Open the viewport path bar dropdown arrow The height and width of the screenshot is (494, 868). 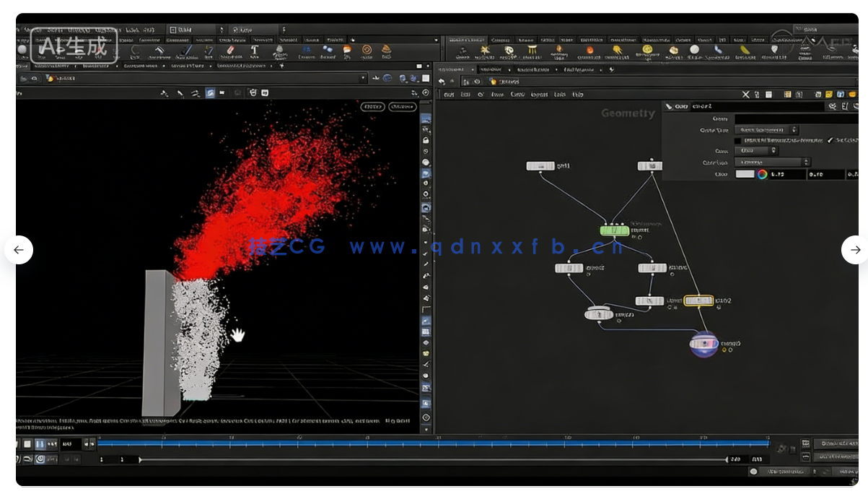click(x=364, y=78)
